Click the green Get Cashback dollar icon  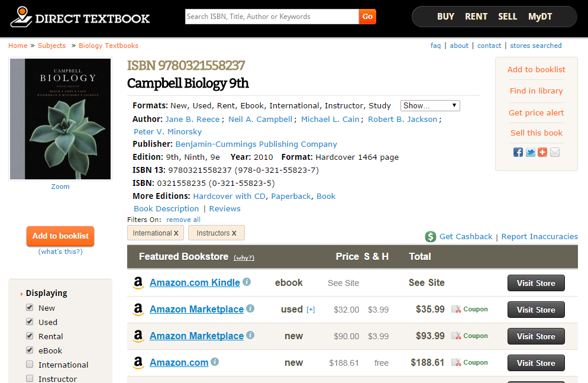point(431,236)
